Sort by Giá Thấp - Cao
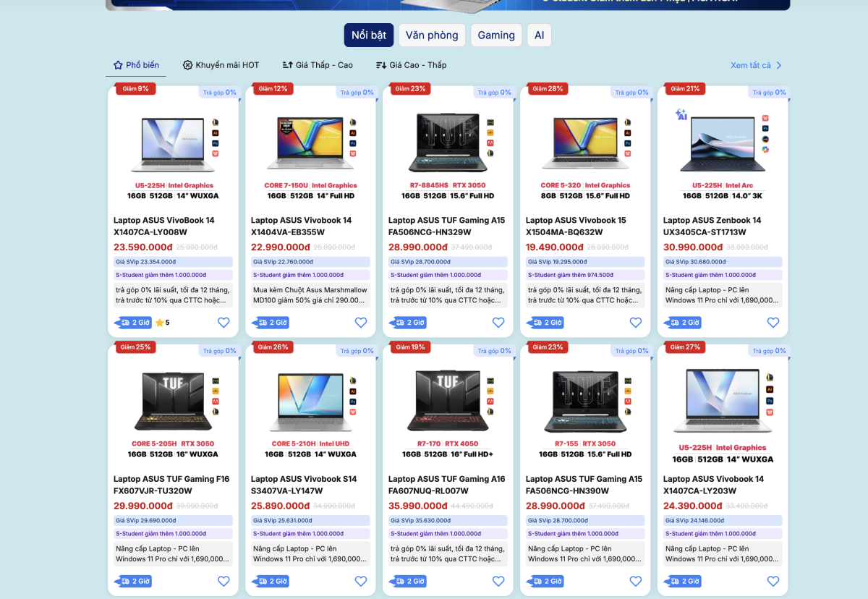Image resolution: width=868 pixels, height=599 pixels. point(318,65)
